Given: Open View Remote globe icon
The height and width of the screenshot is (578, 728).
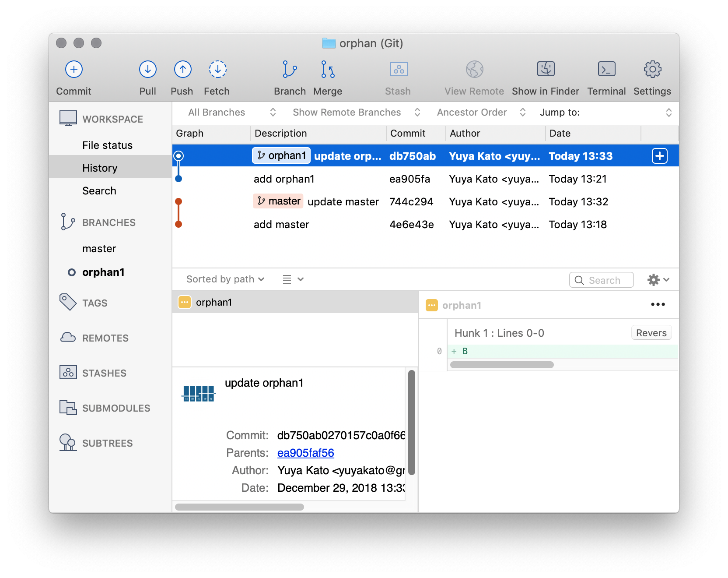Looking at the screenshot, I should [x=474, y=69].
